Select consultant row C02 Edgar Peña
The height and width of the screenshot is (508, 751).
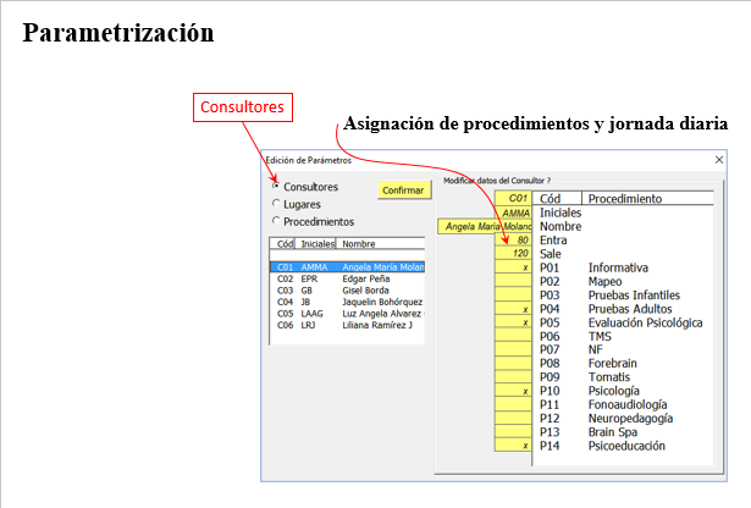pos(347,279)
